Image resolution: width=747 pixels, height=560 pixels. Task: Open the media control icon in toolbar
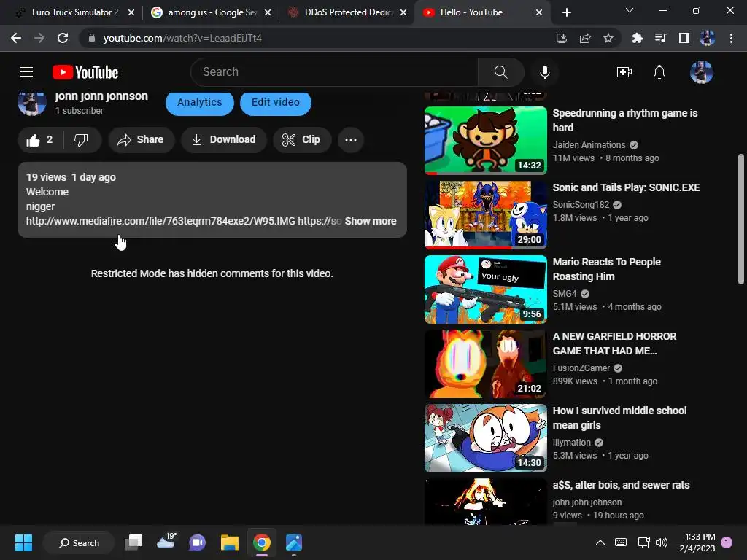(x=661, y=38)
